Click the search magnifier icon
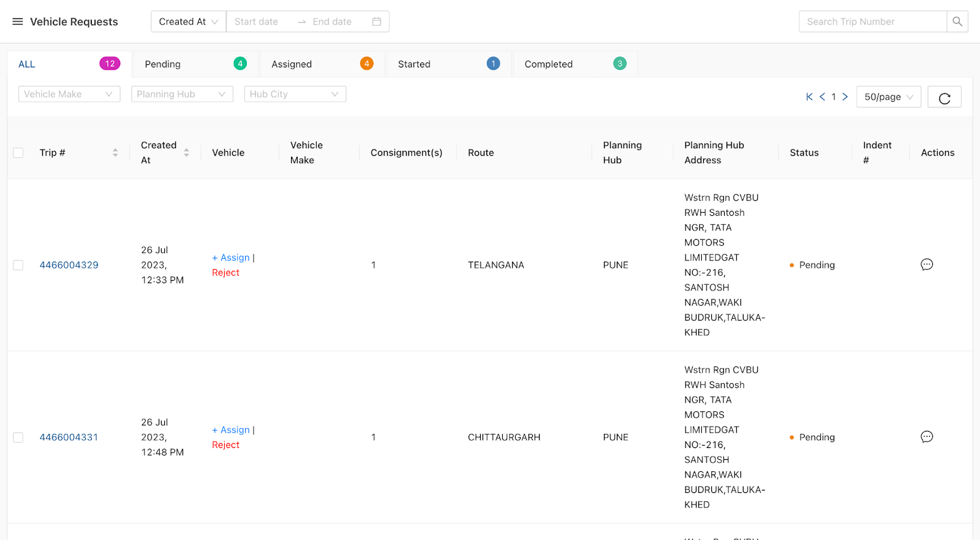The width and height of the screenshot is (980, 540). pos(957,21)
